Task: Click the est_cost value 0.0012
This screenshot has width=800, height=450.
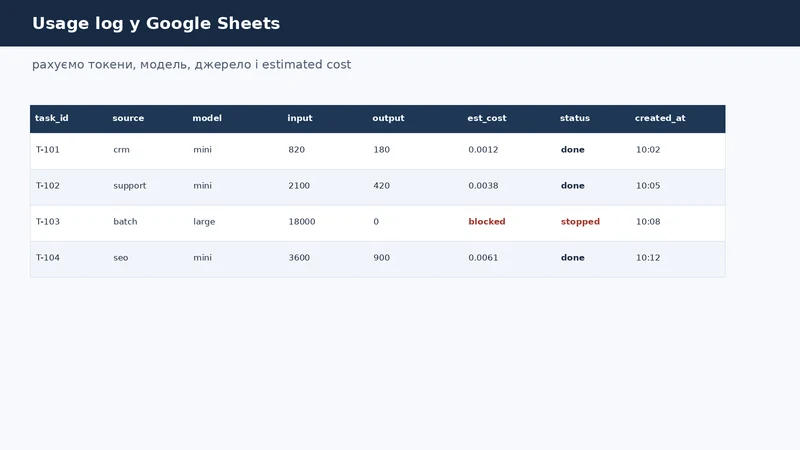Action: [x=483, y=149]
